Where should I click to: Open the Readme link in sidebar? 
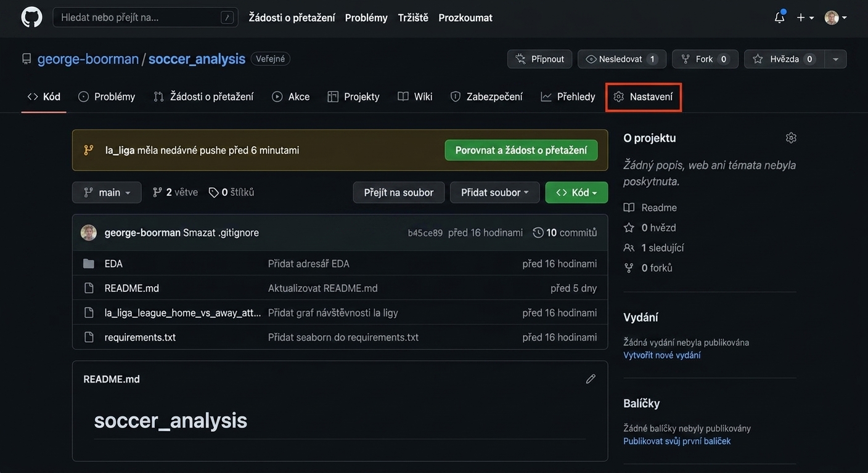click(650, 208)
